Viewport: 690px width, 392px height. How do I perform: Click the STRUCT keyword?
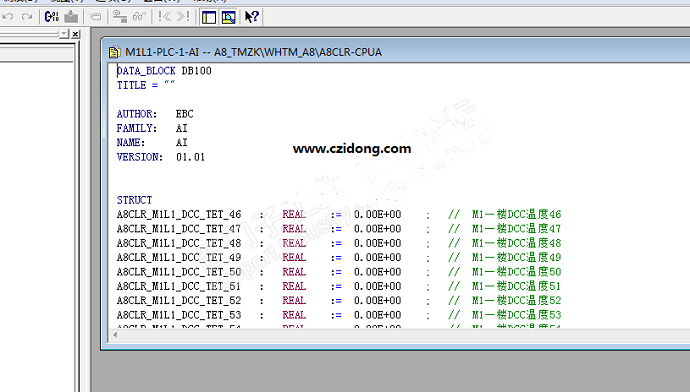[134, 200]
